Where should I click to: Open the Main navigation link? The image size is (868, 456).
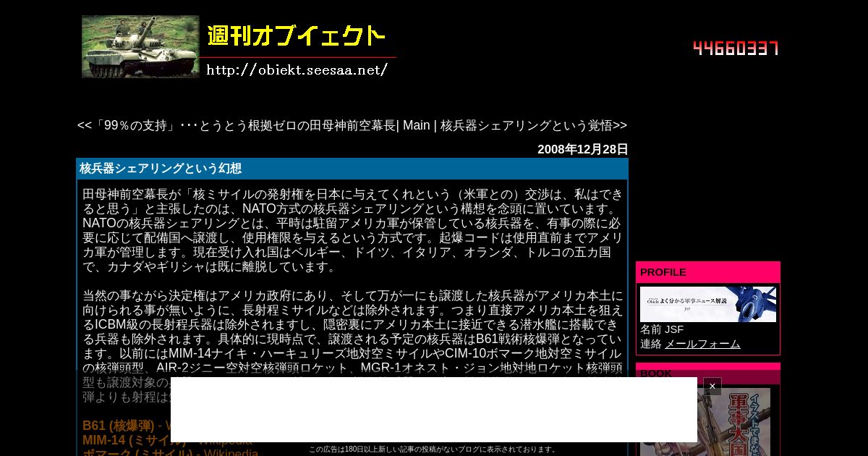click(x=417, y=125)
